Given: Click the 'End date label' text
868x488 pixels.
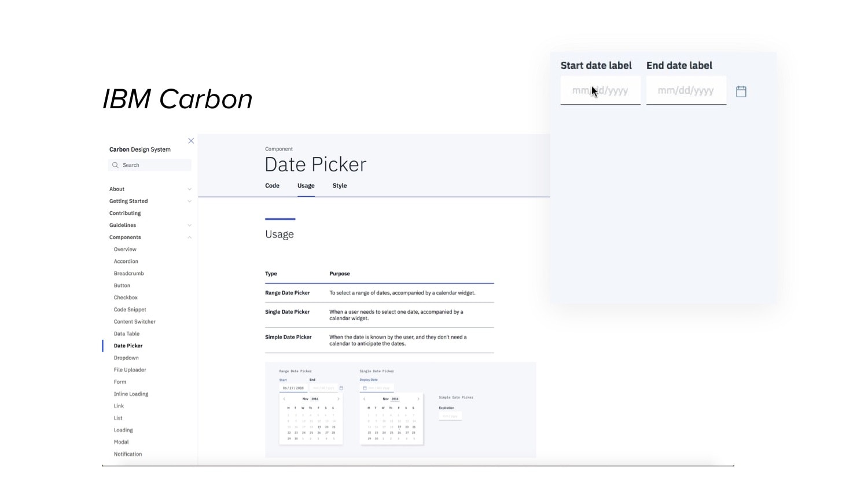Looking at the screenshot, I should coord(679,65).
